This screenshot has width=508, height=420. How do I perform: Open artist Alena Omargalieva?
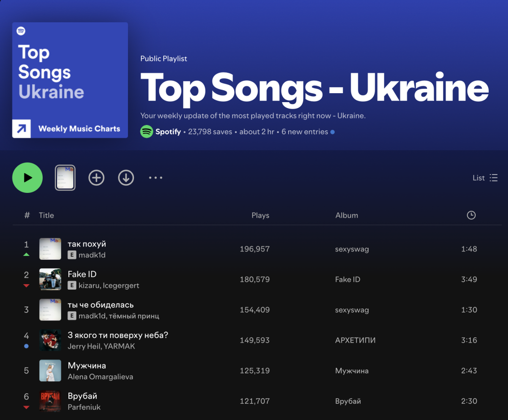pyautogui.click(x=100, y=376)
